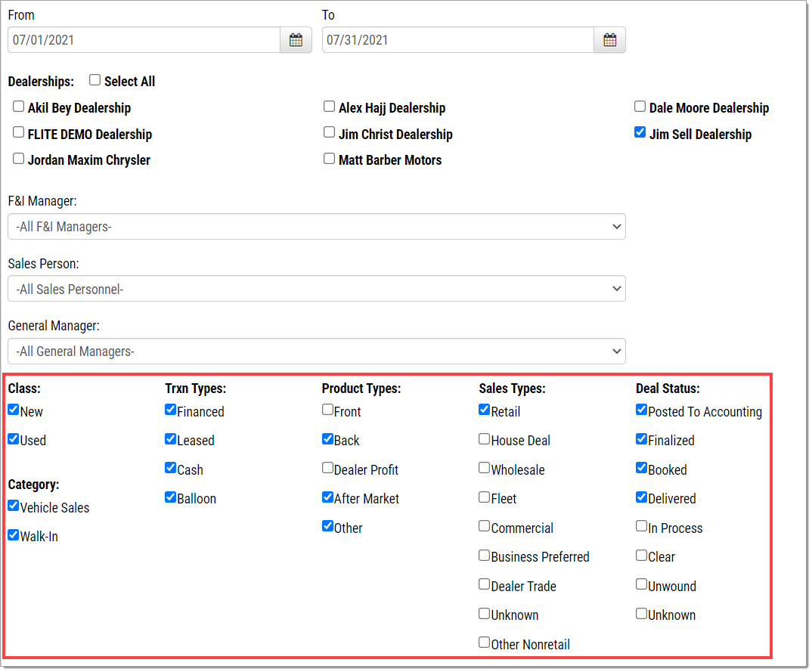Screen dimensions: 812x672
Task: Check Jim Christ Dealership
Action: click(330, 132)
